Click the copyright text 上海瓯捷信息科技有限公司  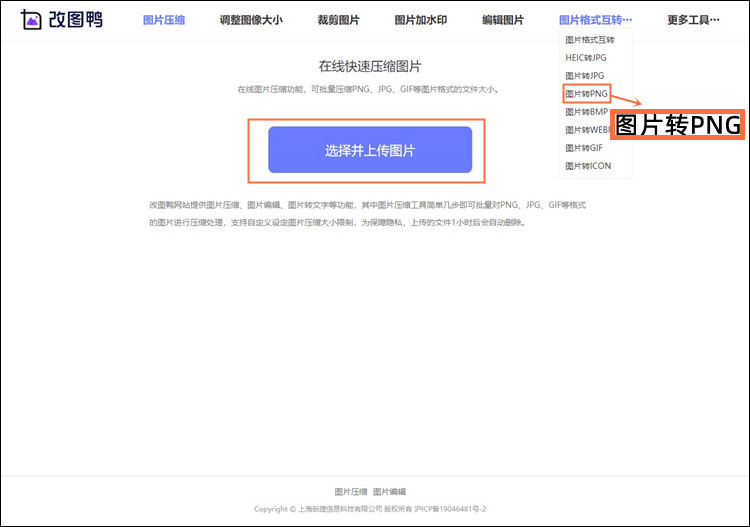[340, 509]
